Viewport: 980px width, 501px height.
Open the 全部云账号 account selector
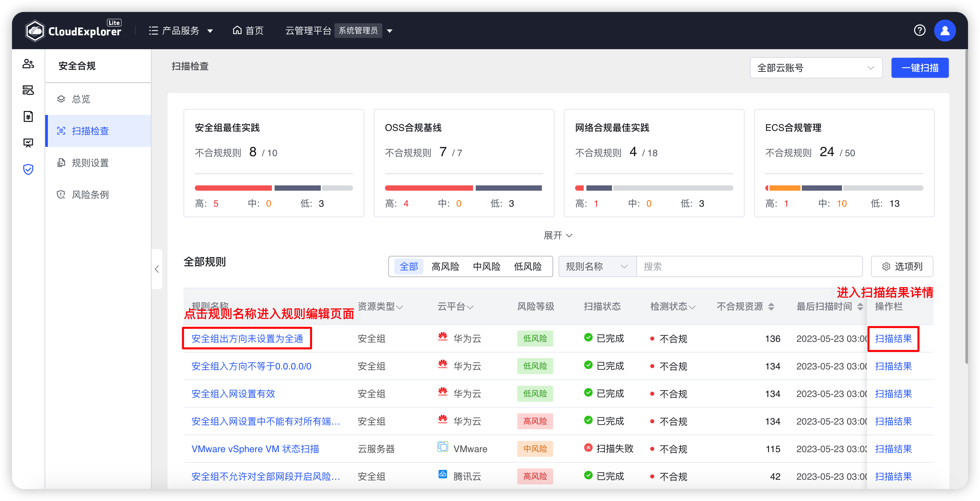(x=816, y=68)
